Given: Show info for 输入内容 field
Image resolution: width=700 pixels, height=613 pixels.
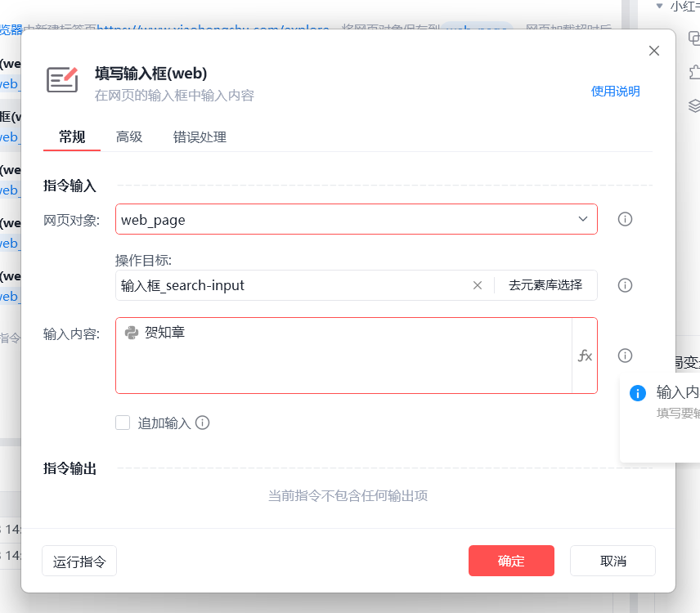Looking at the screenshot, I should 625,356.
